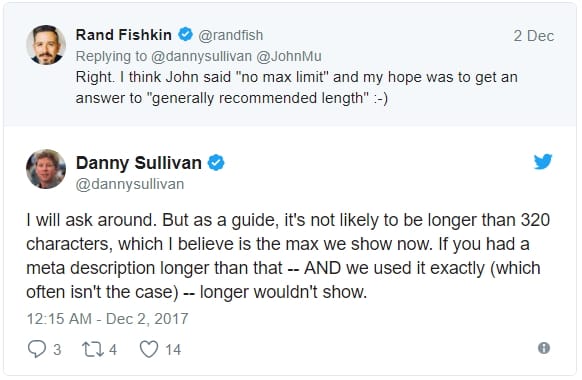Image resolution: width=582 pixels, height=380 pixels.
Task: Like the tweet with heart icon
Action: click(x=149, y=349)
